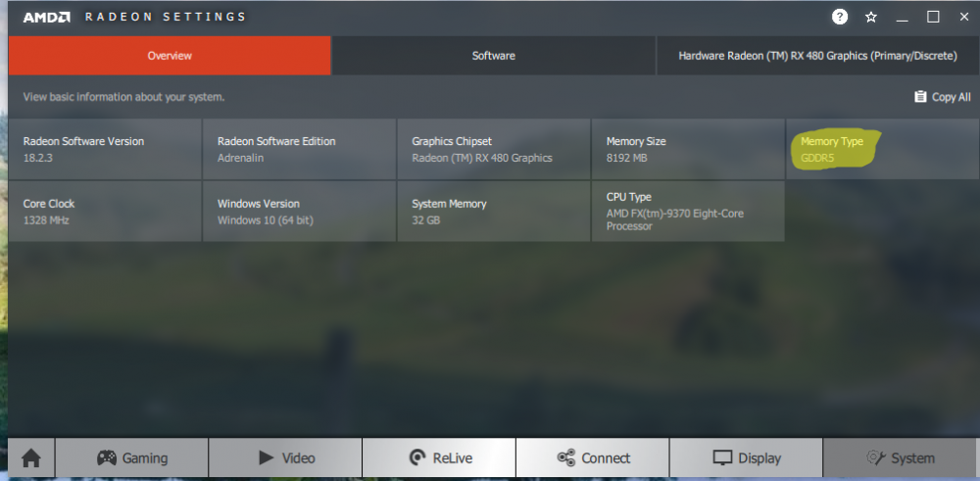Click the favorites star icon

(870, 17)
